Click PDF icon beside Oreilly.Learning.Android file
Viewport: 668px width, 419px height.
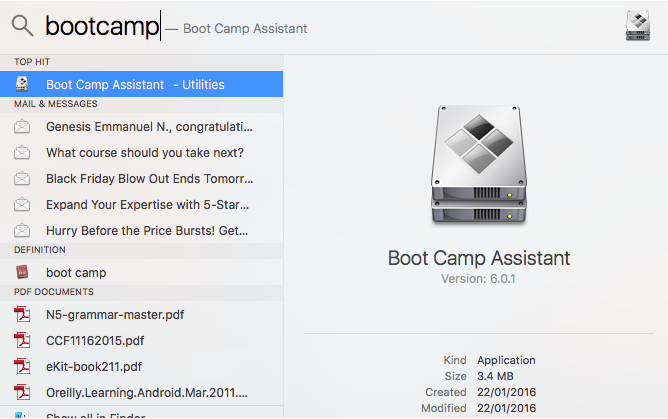coord(22,392)
